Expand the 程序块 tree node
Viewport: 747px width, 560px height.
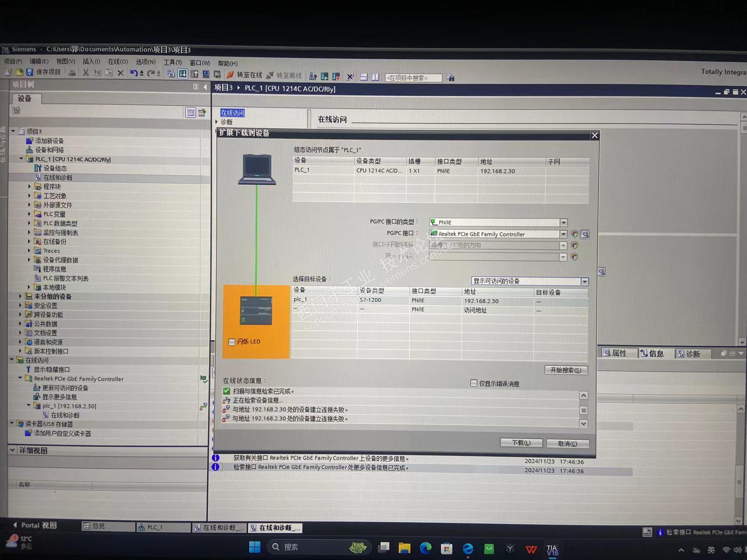point(30,187)
